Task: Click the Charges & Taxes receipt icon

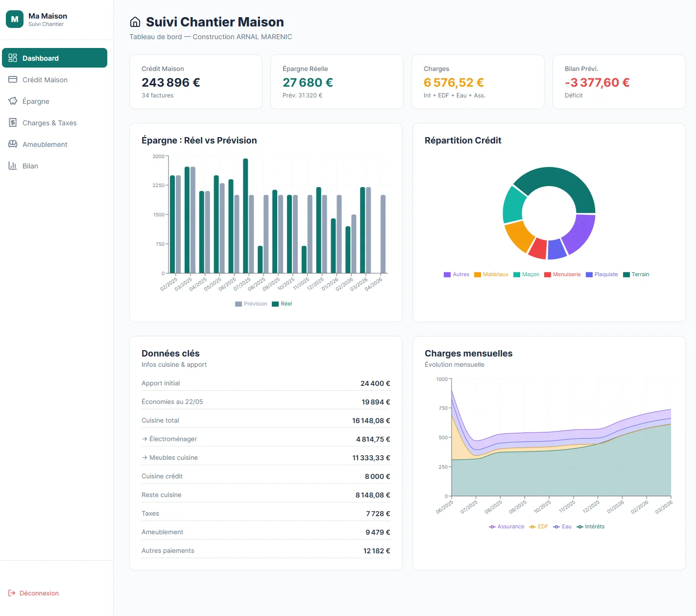Action: click(x=13, y=122)
